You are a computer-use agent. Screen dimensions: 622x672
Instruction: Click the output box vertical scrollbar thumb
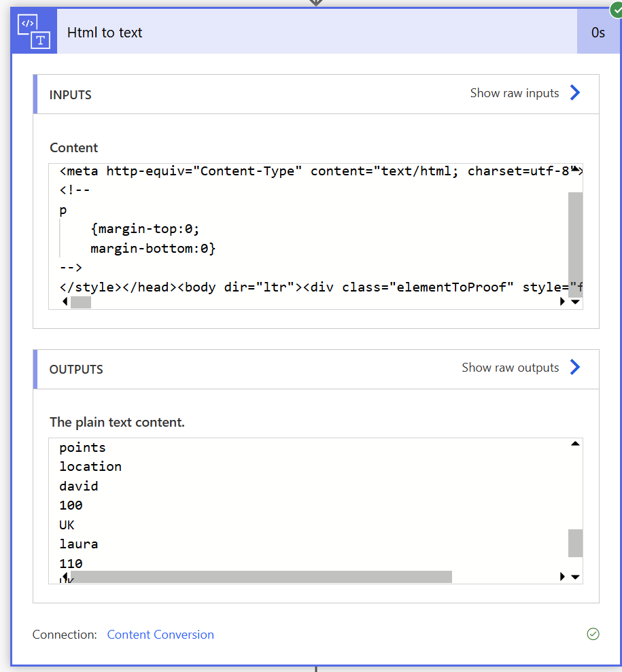575,543
